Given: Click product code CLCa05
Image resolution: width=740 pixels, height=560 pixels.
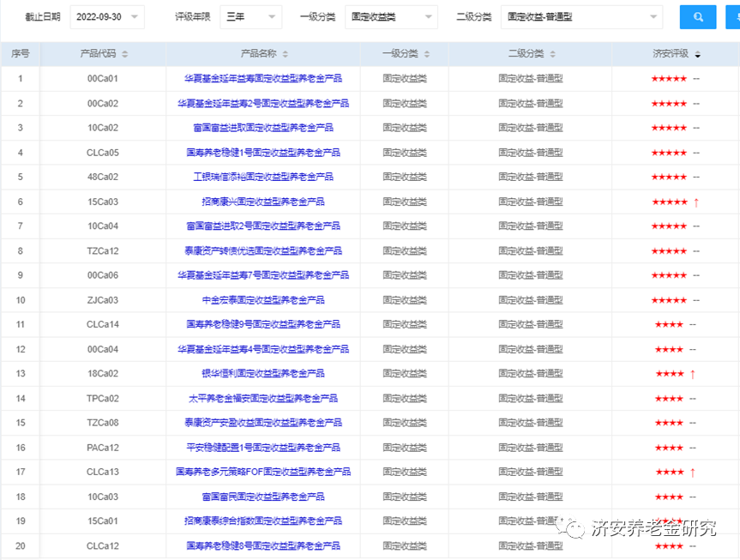Looking at the screenshot, I should (x=102, y=153).
